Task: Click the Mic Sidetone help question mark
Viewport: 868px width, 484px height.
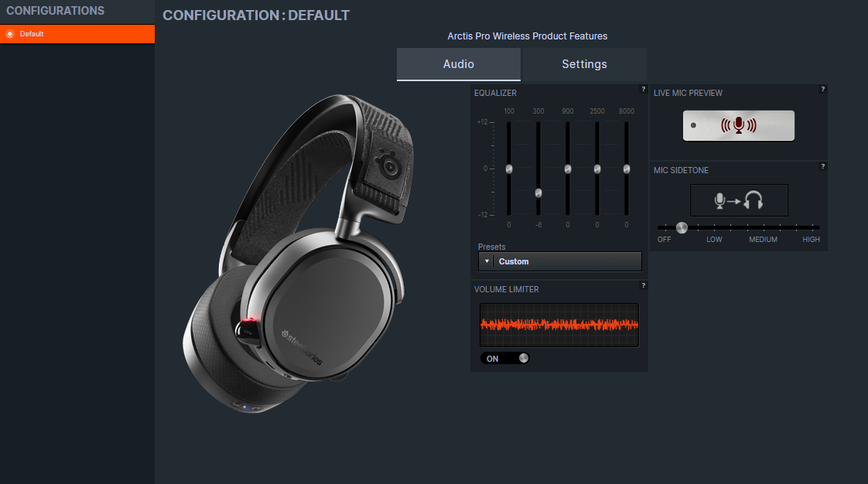Action: (822, 166)
